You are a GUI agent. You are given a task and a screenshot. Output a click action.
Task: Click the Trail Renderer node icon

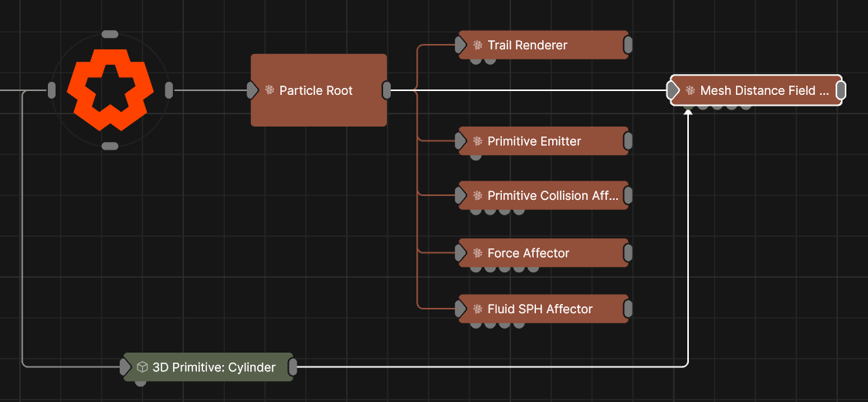coord(478,46)
